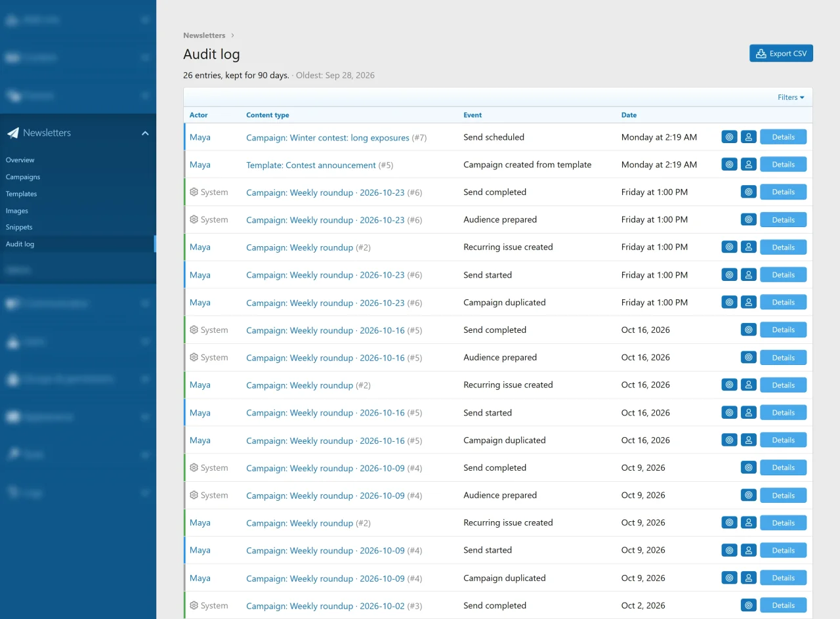Viewport: 840px width, 619px height.
Task: Click user icon for Campaign created from template
Action: 749,165
